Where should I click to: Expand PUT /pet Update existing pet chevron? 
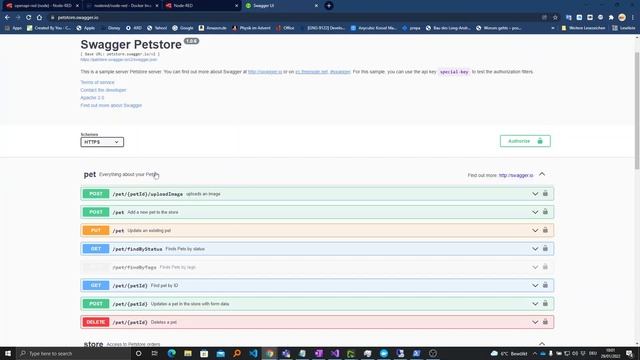click(535, 231)
